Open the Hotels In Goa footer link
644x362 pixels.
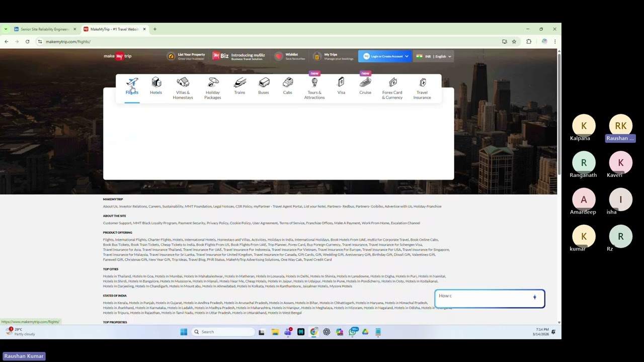coord(143,276)
